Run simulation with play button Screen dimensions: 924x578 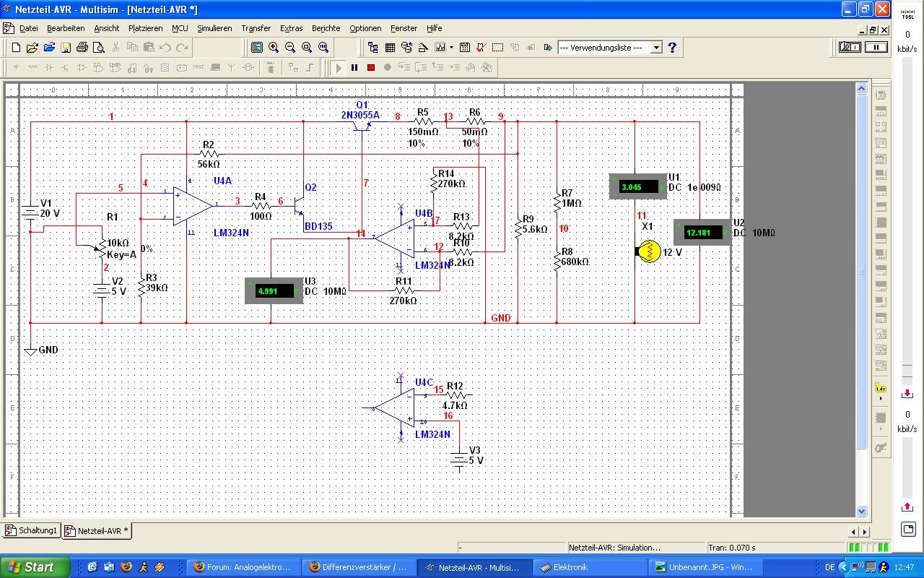338,67
